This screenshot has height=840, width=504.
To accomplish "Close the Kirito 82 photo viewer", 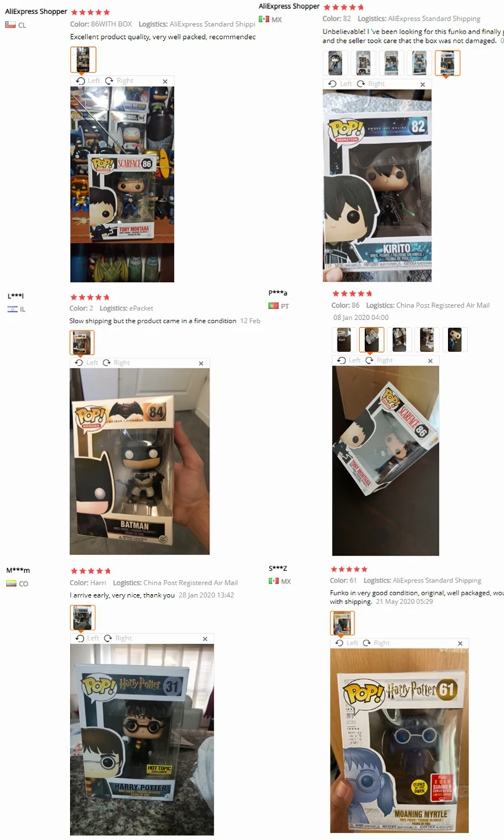I will pos(423,85).
